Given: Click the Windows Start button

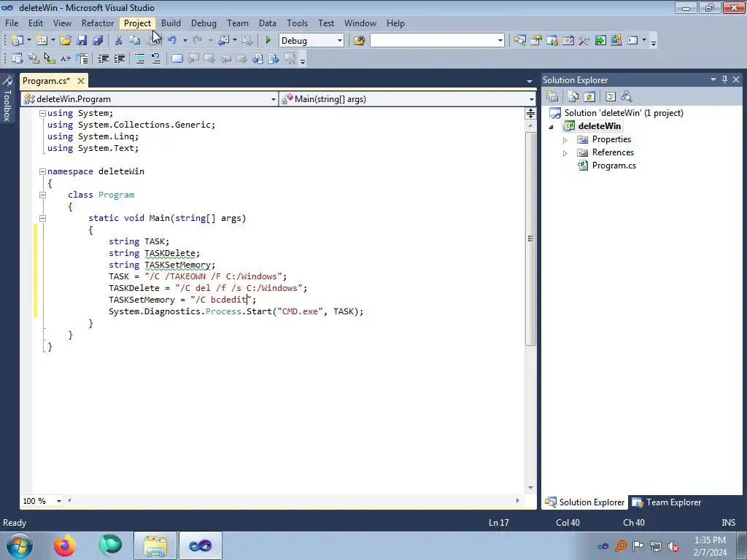Looking at the screenshot, I should (x=20, y=545).
